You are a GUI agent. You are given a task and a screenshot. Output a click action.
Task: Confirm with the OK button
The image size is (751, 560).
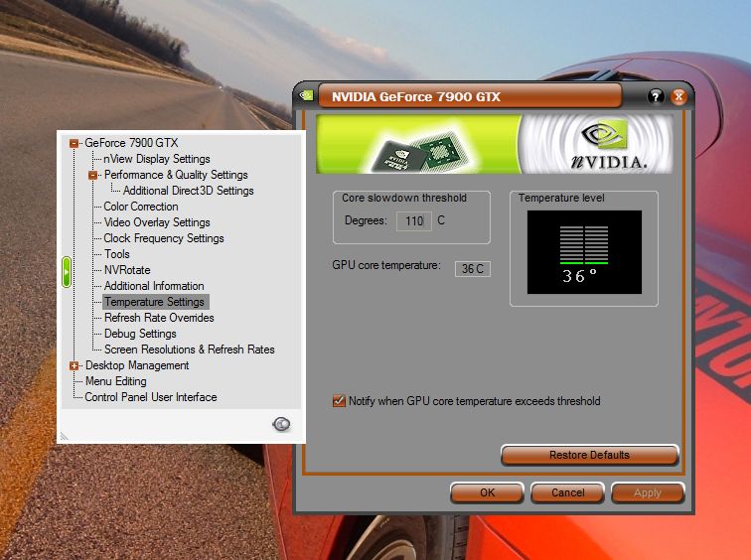pos(487,493)
